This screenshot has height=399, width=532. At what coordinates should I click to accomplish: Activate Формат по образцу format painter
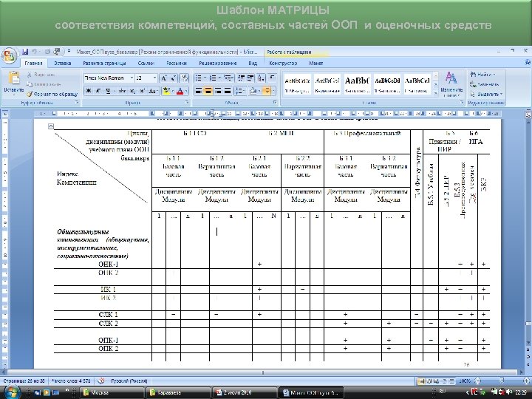tap(52, 94)
